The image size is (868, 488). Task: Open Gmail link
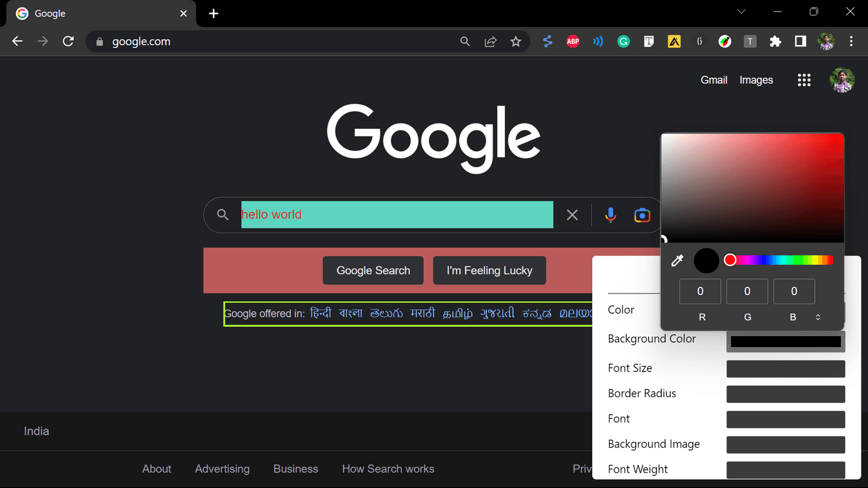point(714,80)
